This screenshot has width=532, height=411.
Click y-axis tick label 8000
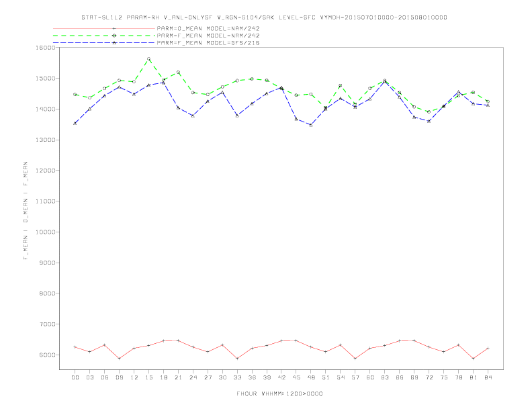[47, 293]
